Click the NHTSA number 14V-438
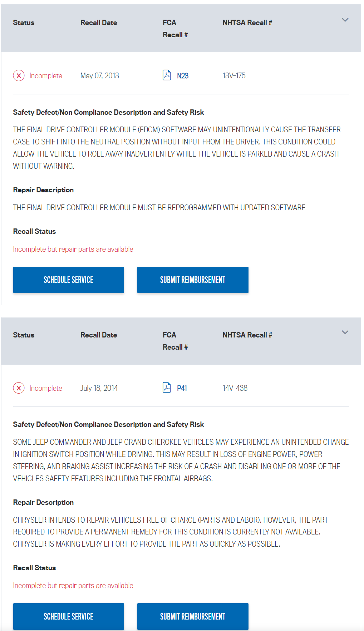 (235, 388)
